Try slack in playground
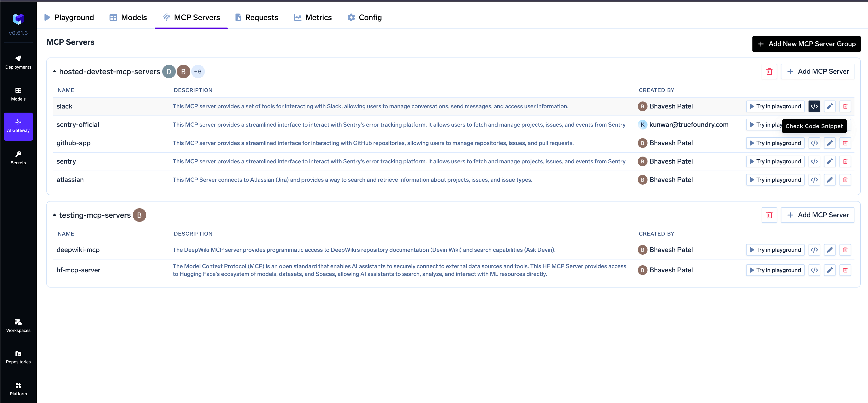Viewport: 868px width, 403px height. coord(775,106)
